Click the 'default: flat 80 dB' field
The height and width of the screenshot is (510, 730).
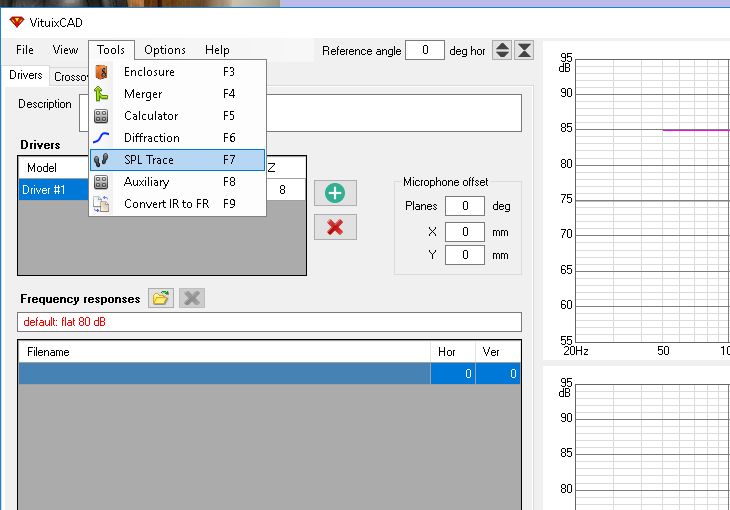coord(269,322)
